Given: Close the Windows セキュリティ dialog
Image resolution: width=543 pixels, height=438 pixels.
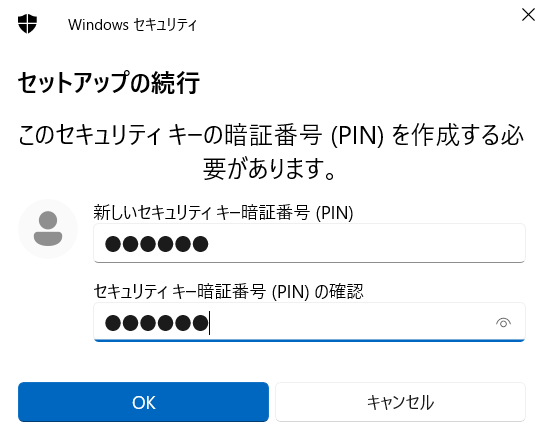Looking at the screenshot, I should click(x=528, y=15).
